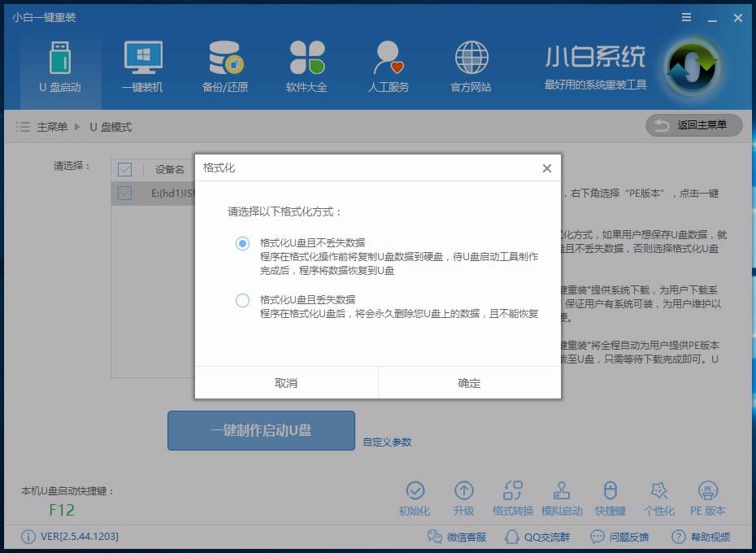Toggle the 设备名 header select-all checkbox
The width and height of the screenshot is (756, 553).
point(124,170)
